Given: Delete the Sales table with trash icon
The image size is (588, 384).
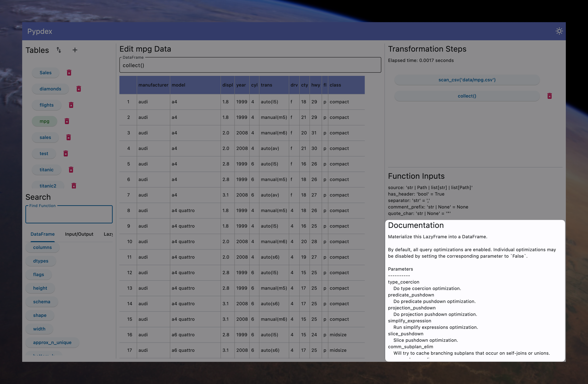Looking at the screenshot, I should [x=69, y=73].
